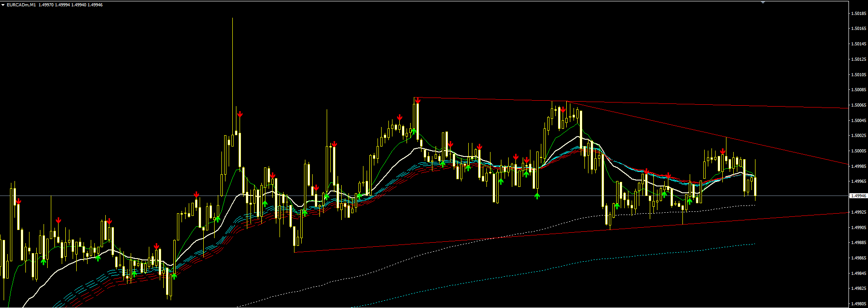Click the open value 1.49970 in header

pyautogui.click(x=46, y=5)
